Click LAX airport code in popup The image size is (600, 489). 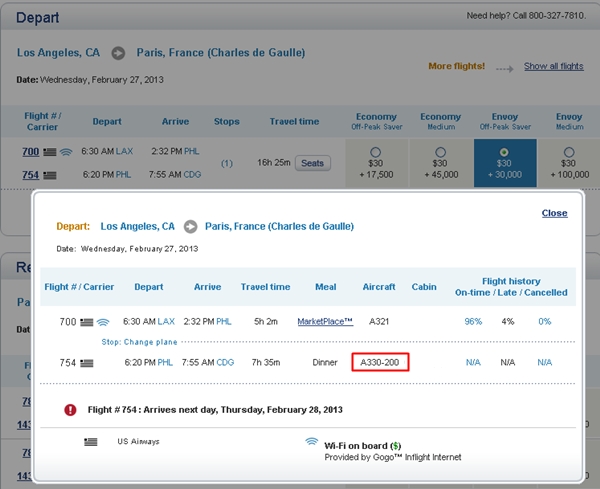click(166, 321)
